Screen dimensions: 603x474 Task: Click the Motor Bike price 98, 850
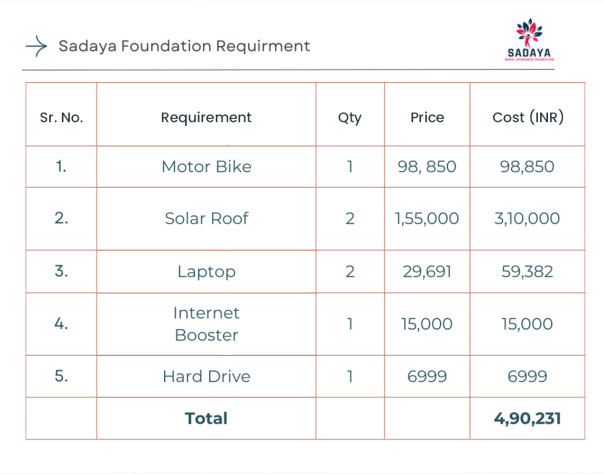pyautogui.click(x=427, y=167)
